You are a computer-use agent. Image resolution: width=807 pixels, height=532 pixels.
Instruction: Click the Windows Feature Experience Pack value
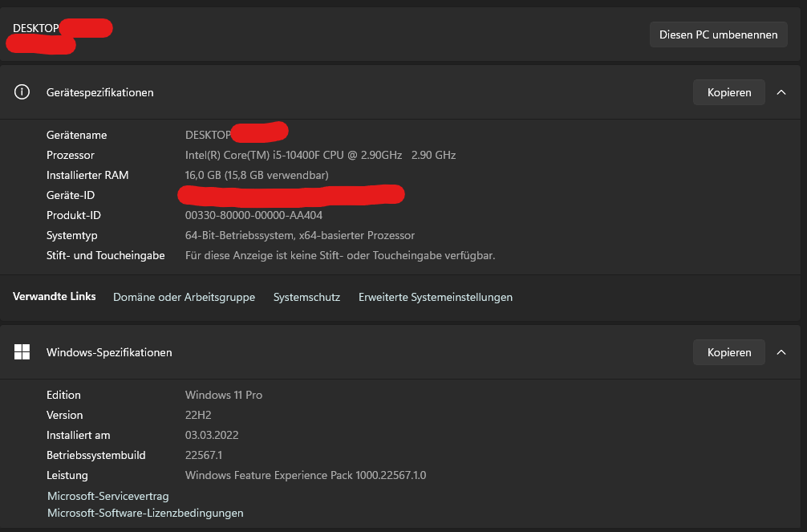pos(306,475)
